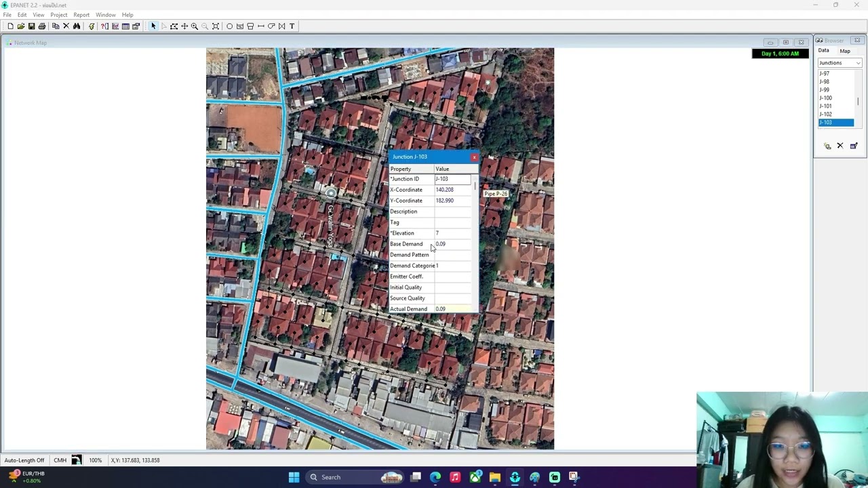Screen dimensions: 868x488
Task: Switch to the Map tab in the Browser
Action: tap(845, 51)
